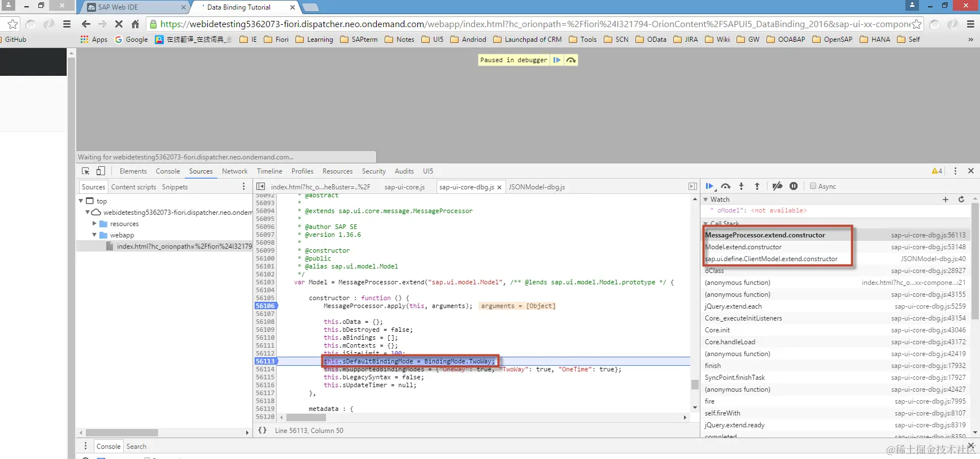
Task: Bookmark this page with the star
Action: [916, 24]
